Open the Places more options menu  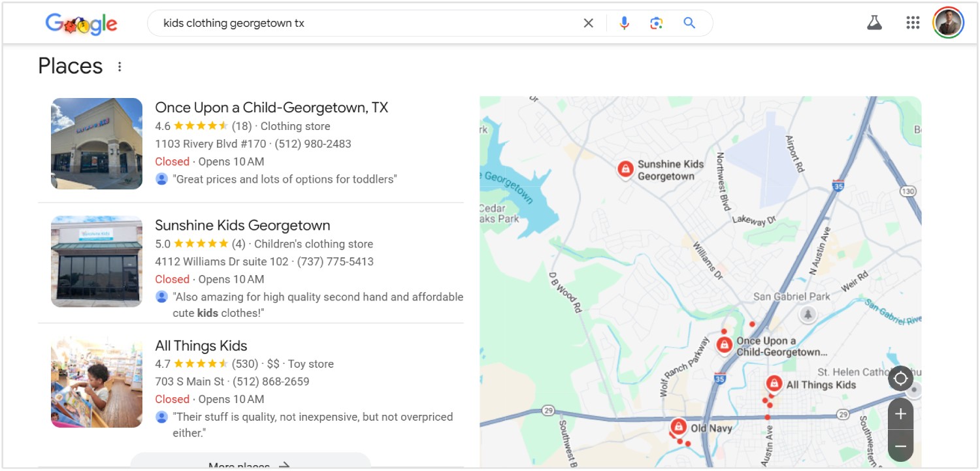click(120, 67)
